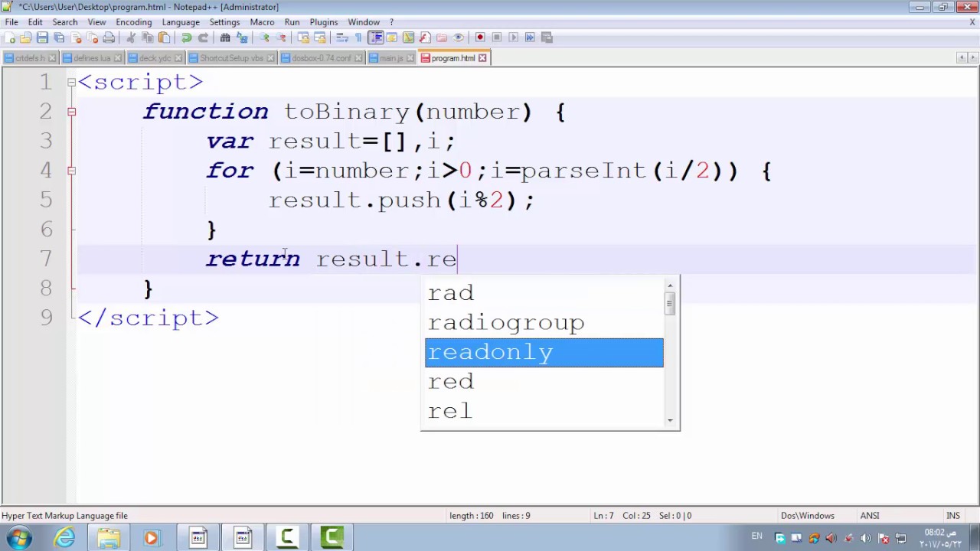
Task: Toggle file monitoring eye icon
Action: 459,37
